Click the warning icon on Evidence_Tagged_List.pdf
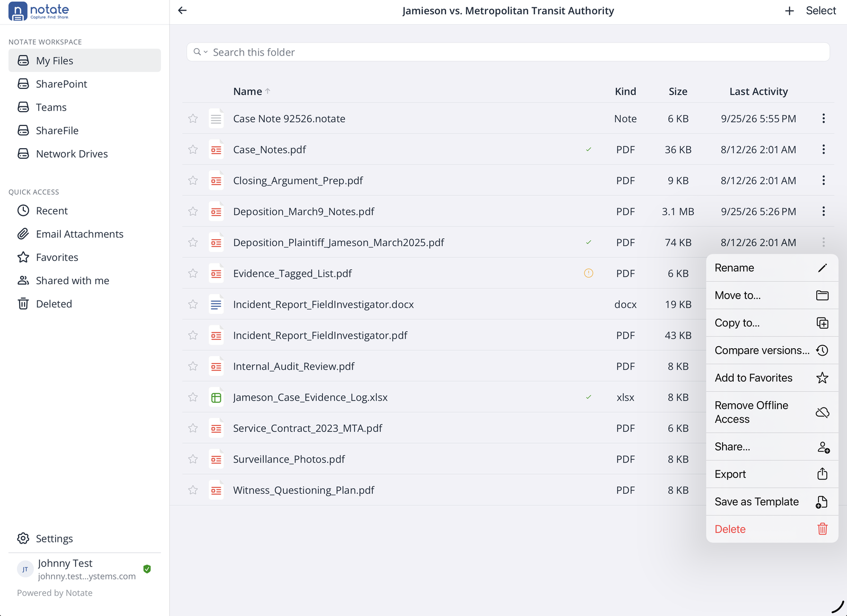This screenshot has width=847, height=616. (x=589, y=274)
